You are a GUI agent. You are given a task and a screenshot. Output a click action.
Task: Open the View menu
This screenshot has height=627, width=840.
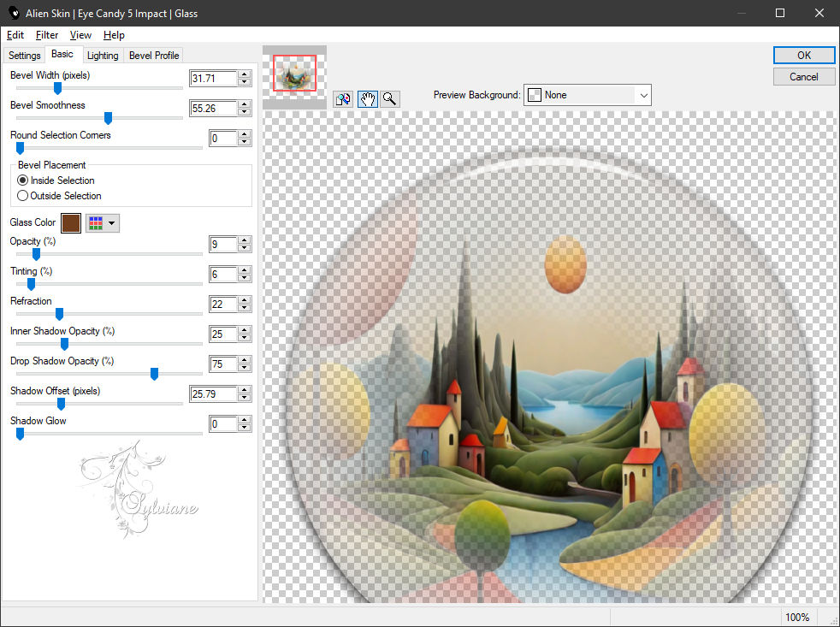[80, 35]
